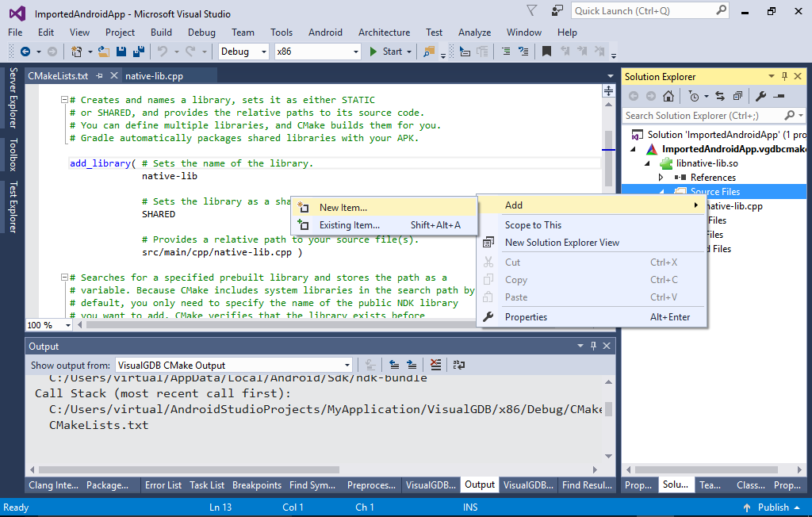Select New Item... from Add submenu
Screen dimensions: 812x517
(x=384, y=207)
